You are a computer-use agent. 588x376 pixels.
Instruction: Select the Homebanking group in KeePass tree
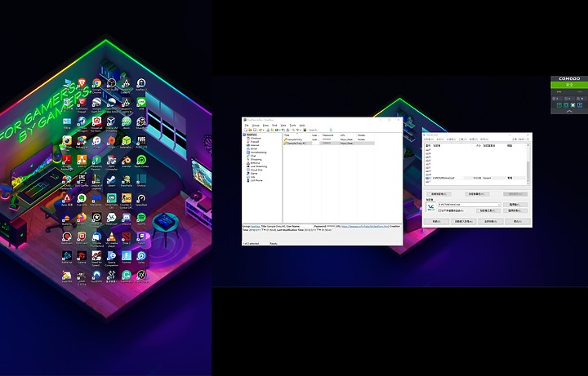pos(258,153)
